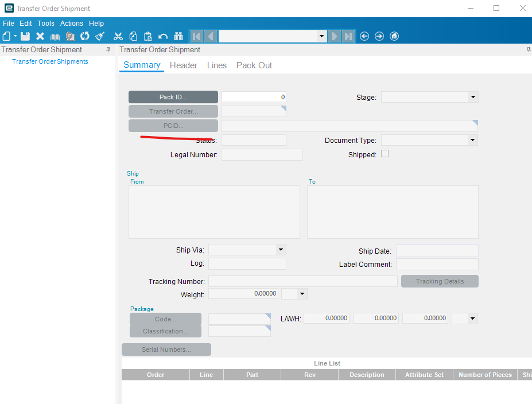Click the open book icon in toolbar
Viewport: 532px width, 404px height.
tap(55, 36)
